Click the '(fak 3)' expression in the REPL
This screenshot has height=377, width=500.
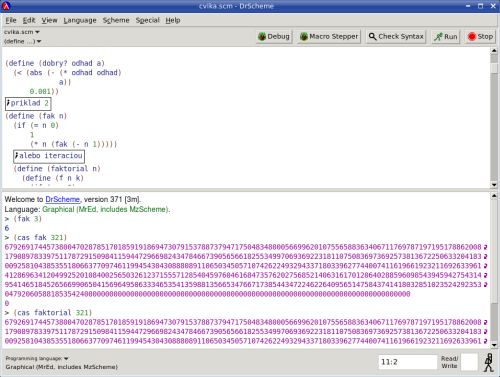[x=27, y=219]
